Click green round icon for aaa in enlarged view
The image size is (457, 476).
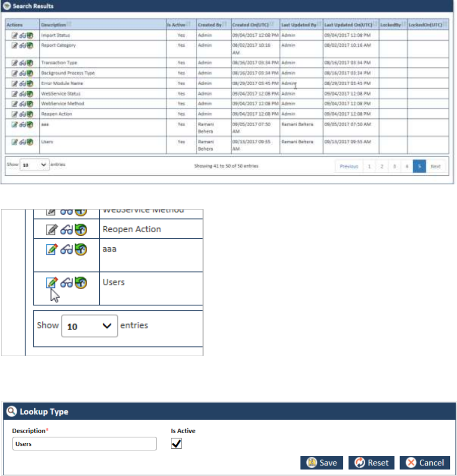coord(81,249)
